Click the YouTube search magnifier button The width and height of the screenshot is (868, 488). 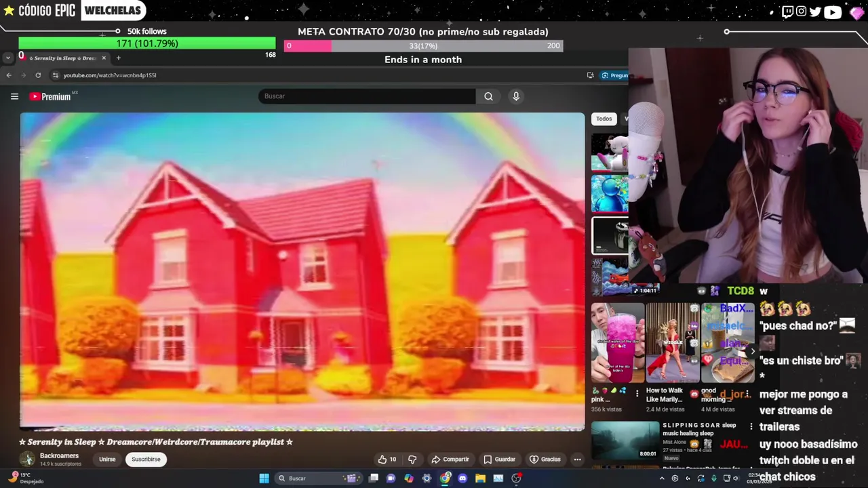[x=488, y=96]
